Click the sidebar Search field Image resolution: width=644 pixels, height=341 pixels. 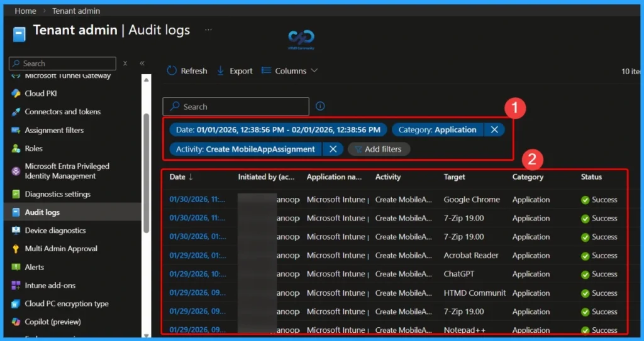click(62, 63)
